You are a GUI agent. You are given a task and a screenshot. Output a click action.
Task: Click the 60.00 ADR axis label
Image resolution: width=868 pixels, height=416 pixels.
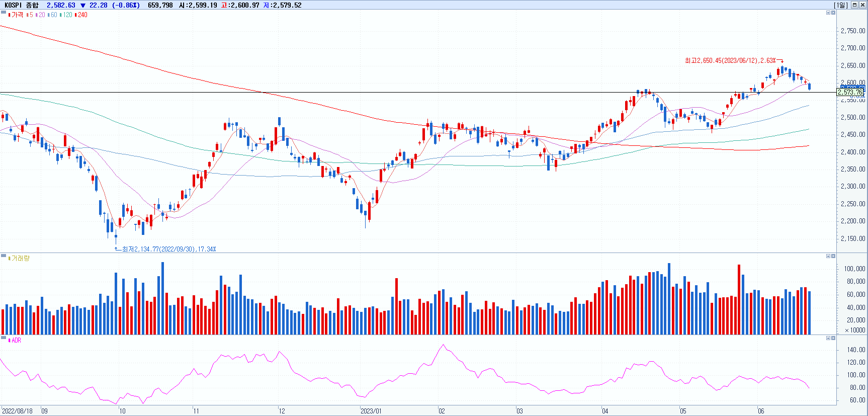(x=857, y=400)
